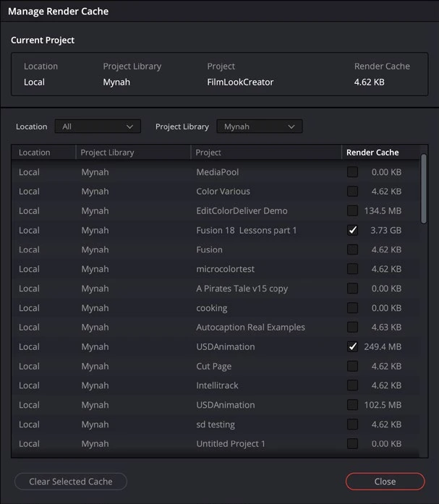Sort by the Project column header
This screenshot has height=504, width=439.
tap(266, 153)
